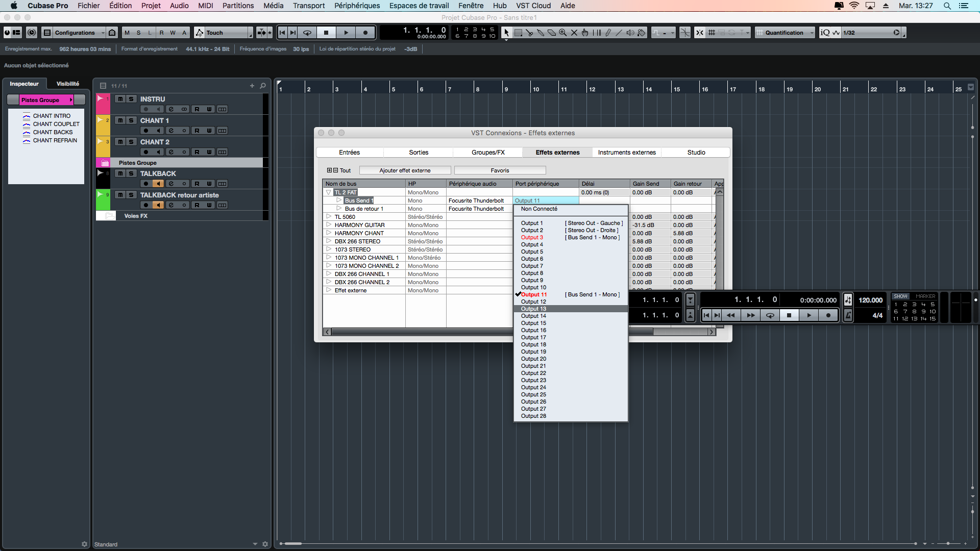Expand the TL 5060 bus entry
980x551 pixels.
click(328, 216)
